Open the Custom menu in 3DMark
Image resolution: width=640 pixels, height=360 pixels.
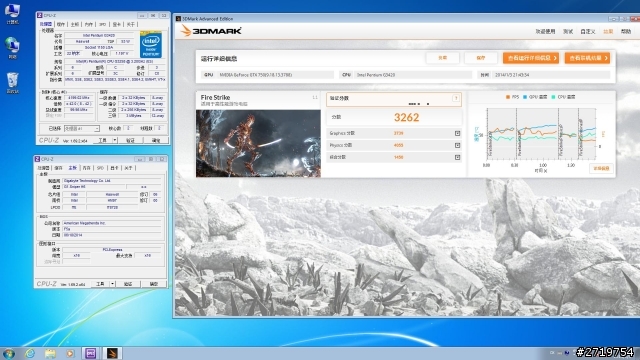(x=588, y=31)
